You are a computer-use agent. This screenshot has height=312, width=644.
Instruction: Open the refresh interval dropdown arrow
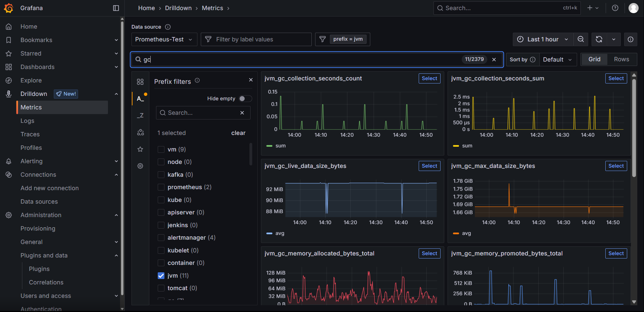pos(614,39)
